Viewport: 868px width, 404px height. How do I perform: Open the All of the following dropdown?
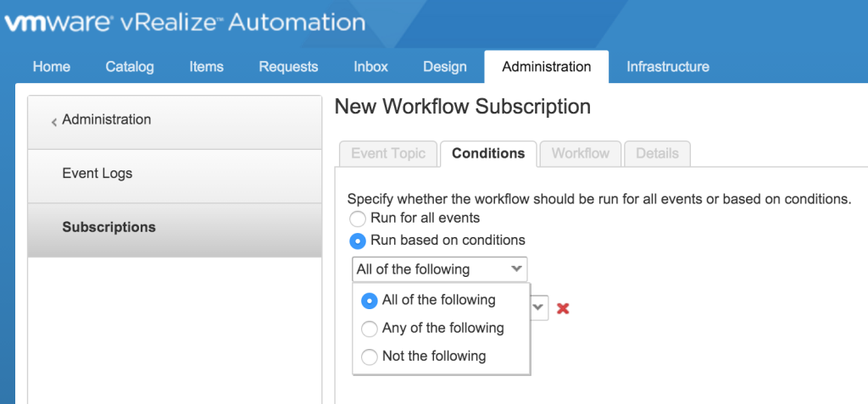tap(440, 269)
